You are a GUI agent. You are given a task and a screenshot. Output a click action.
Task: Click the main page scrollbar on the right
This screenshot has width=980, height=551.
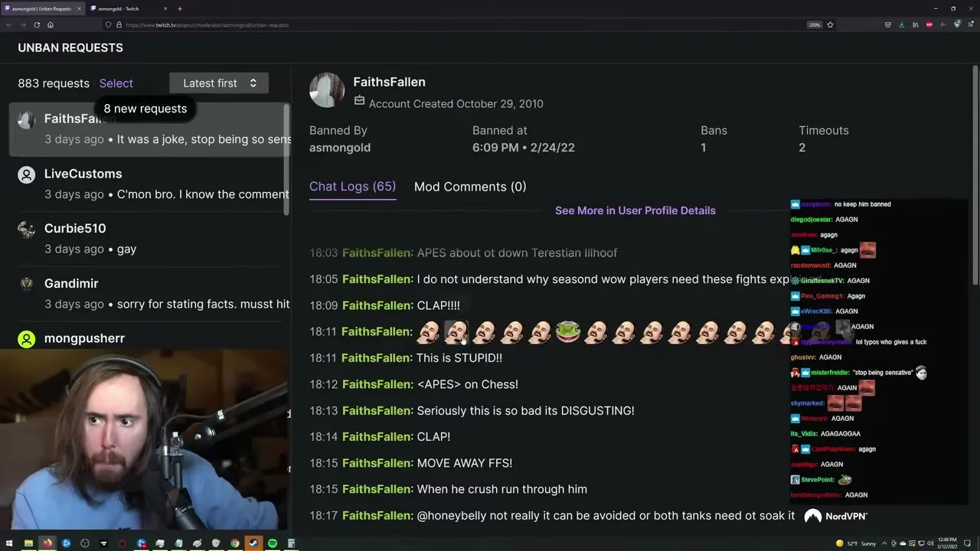pyautogui.click(x=975, y=176)
